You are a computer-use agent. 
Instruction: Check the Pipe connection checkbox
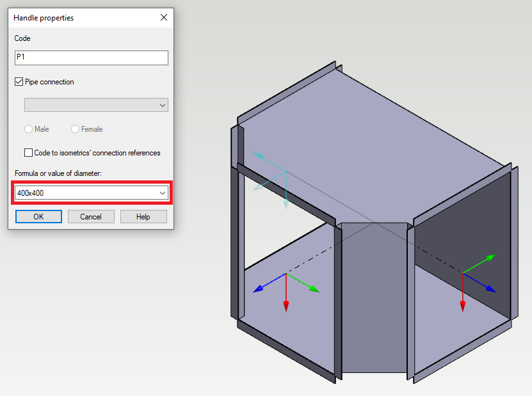pos(19,82)
